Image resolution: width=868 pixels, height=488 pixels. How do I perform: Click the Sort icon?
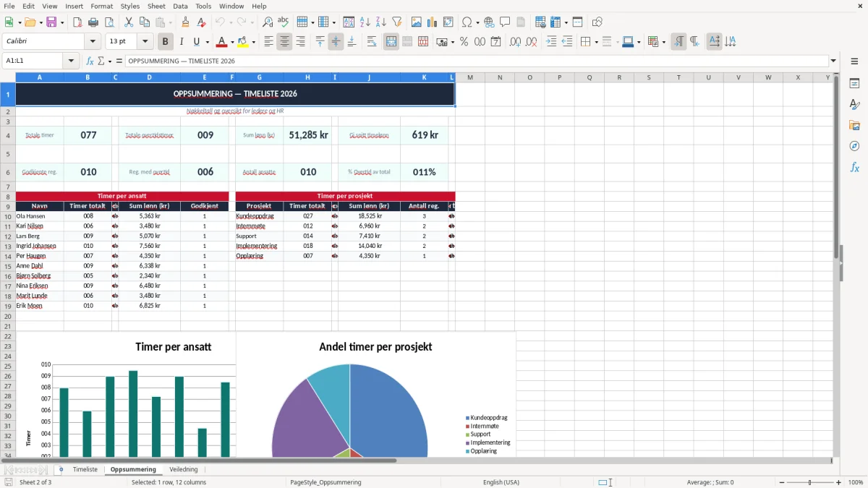click(349, 22)
